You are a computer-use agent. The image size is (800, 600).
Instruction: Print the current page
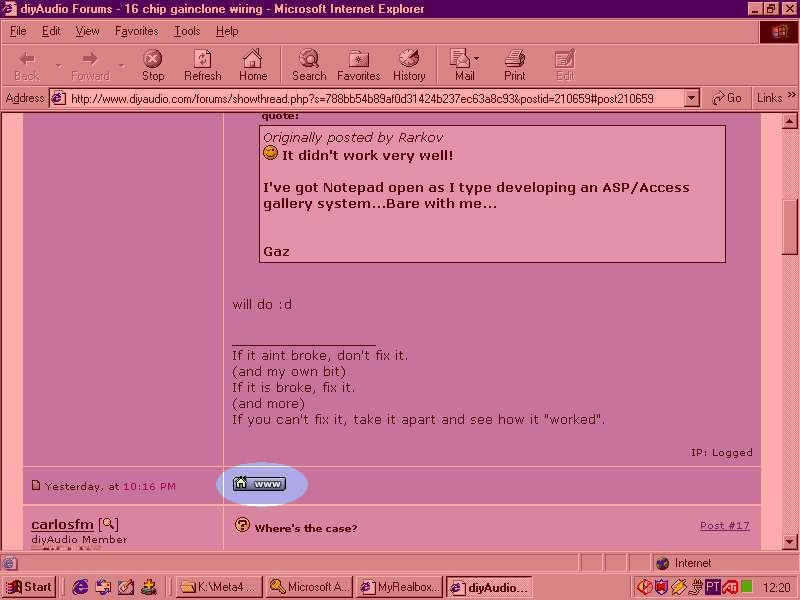[x=514, y=65]
